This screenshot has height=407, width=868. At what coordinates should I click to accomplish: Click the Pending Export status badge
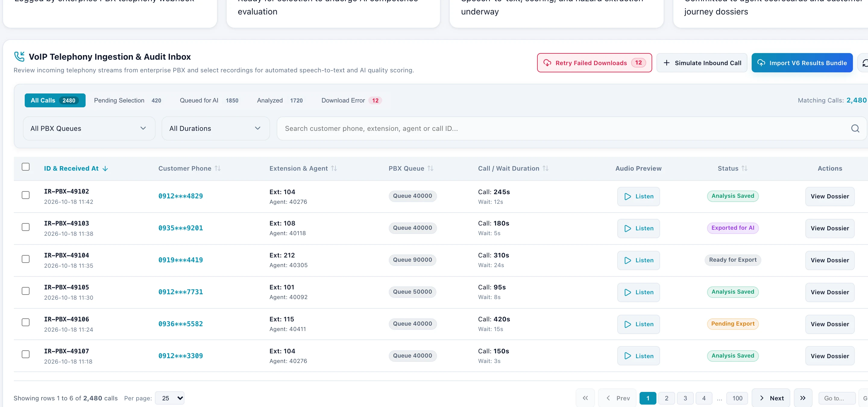click(733, 324)
